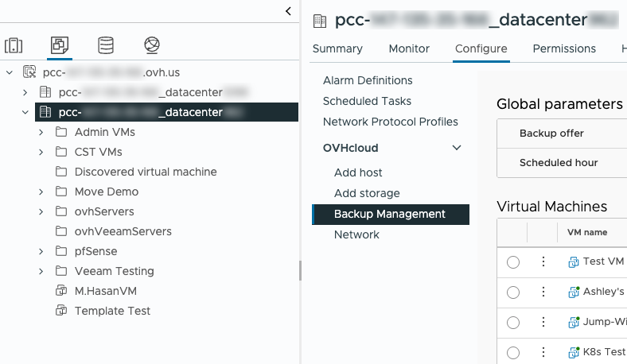The width and height of the screenshot is (627, 364).
Task: Expand the Admin VMs folder
Action: pos(41,132)
